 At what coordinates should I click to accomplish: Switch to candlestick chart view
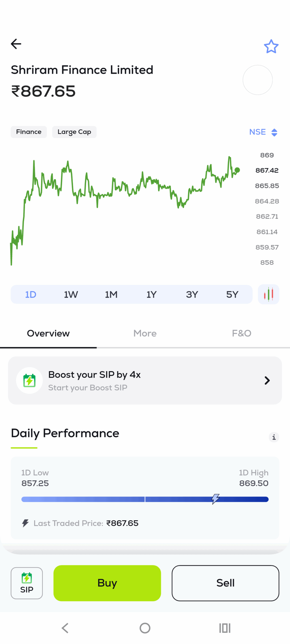pos(268,294)
